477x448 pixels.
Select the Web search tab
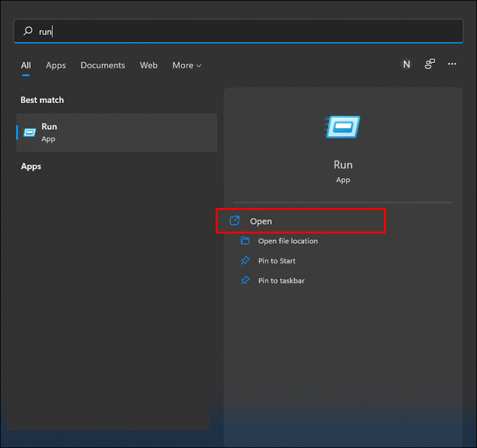149,65
